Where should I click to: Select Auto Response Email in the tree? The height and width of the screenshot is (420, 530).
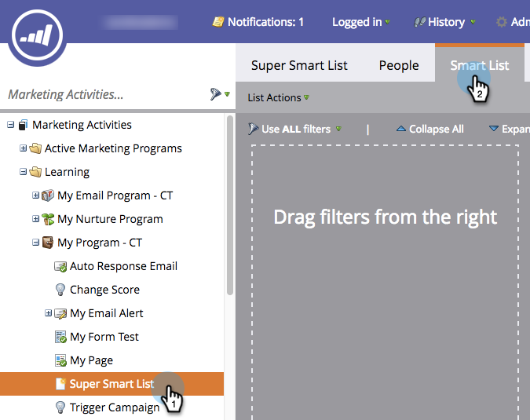123,266
